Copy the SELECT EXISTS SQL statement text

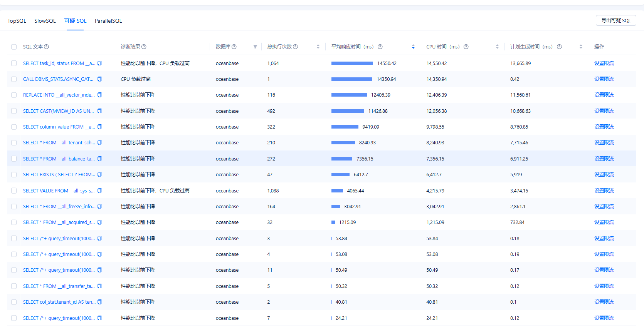(x=99, y=175)
